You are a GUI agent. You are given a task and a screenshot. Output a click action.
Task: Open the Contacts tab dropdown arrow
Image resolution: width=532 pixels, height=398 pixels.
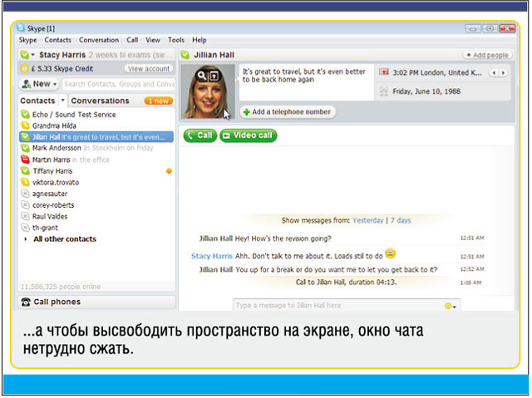63,101
